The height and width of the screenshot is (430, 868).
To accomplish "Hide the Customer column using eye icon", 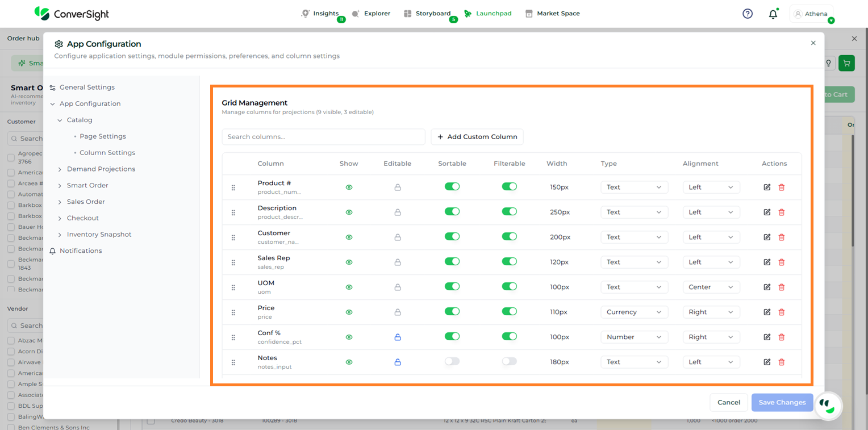I will (x=349, y=237).
